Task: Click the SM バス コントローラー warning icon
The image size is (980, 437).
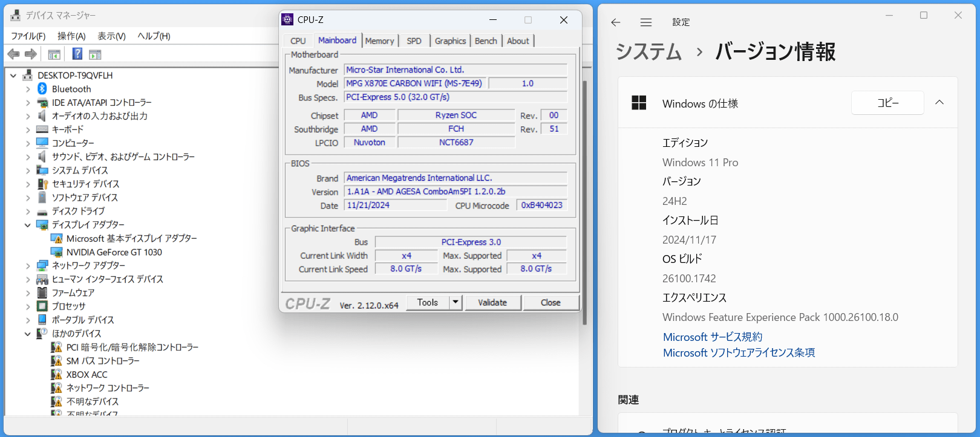Action: [57, 361]
